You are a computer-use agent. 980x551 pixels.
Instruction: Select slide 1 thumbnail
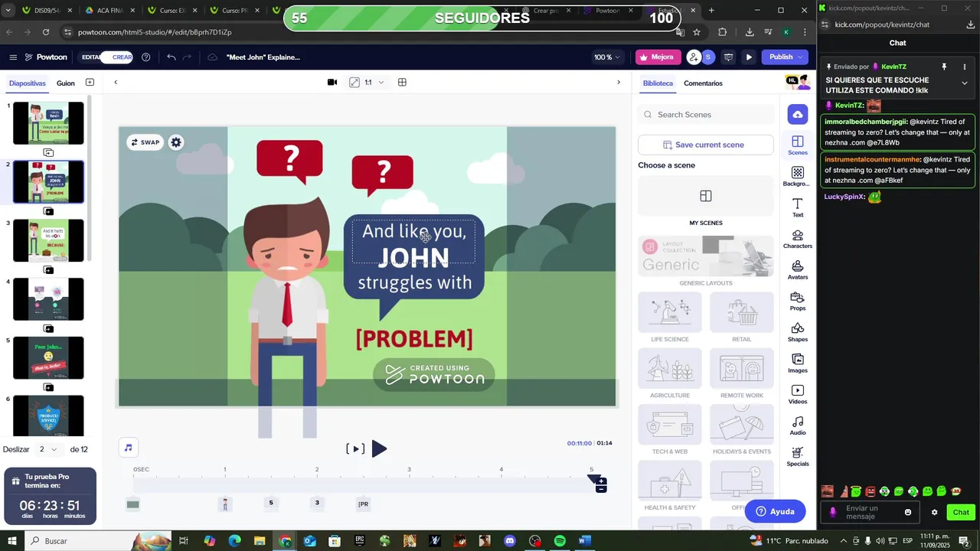tap(48, 122)
